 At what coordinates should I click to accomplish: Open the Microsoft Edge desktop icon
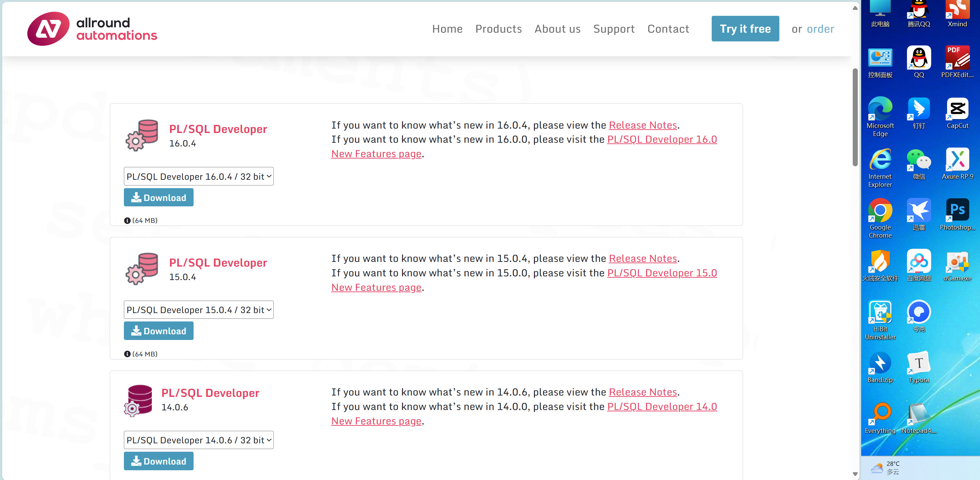tap(880, 109)
